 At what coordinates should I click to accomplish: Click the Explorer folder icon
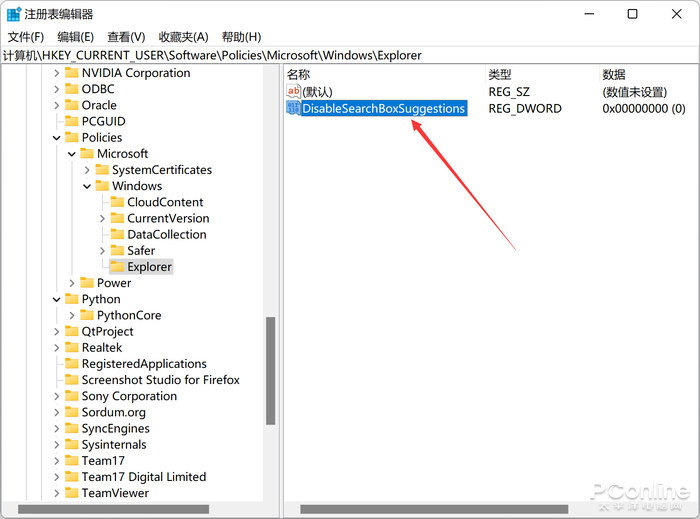pyautogui.click(x=117, y=266)
